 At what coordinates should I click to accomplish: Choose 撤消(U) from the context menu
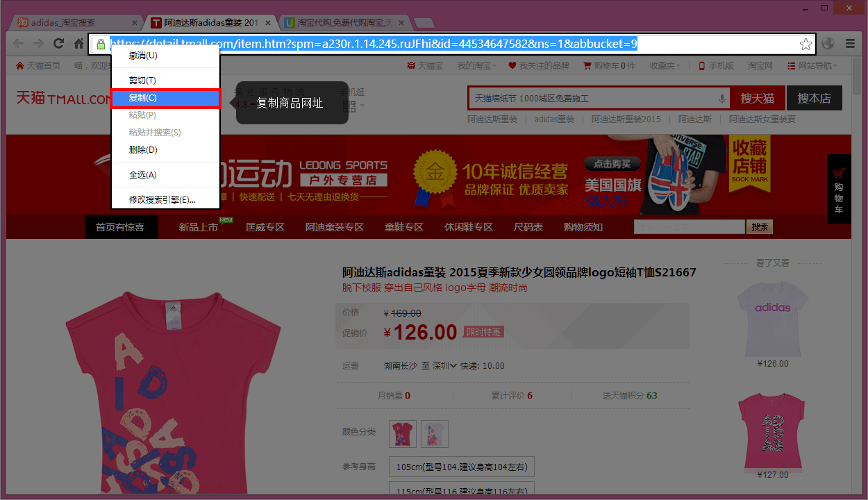[165, 56]
